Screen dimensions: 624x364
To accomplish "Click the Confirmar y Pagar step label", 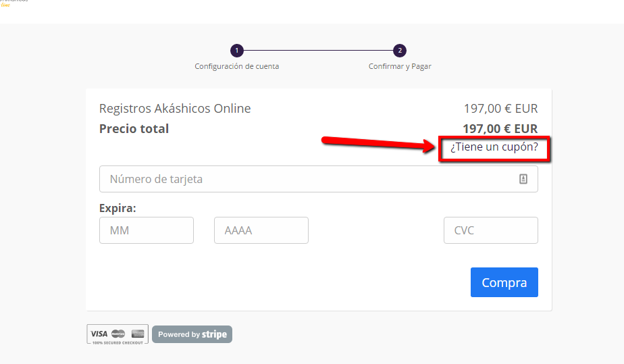I will coord(400,66).
